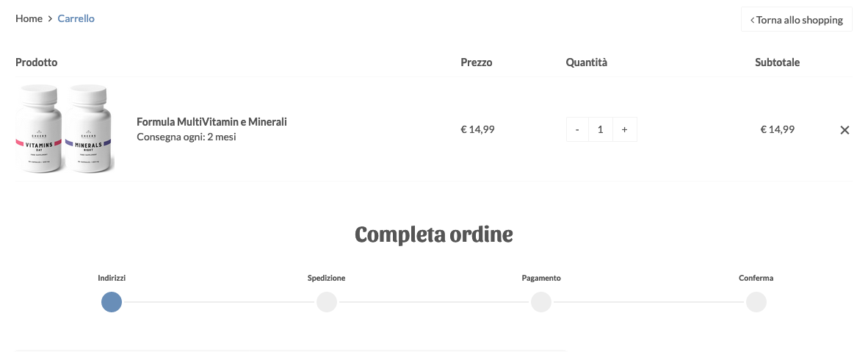Click the Indirizzi step label
The height and width of the screenshot is (352, 868).
pyautogui.click(x=112, y=278)
